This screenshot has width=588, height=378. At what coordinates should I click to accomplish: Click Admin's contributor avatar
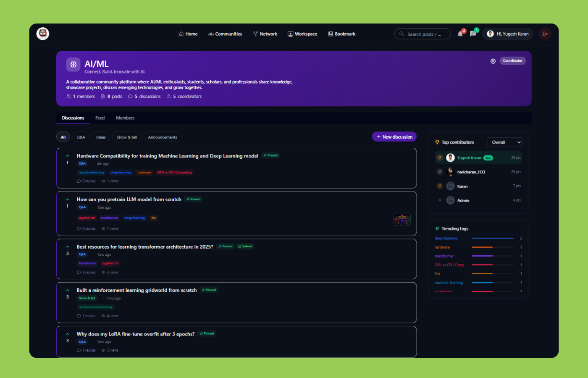pyautogui.click(x=450, y=200)
